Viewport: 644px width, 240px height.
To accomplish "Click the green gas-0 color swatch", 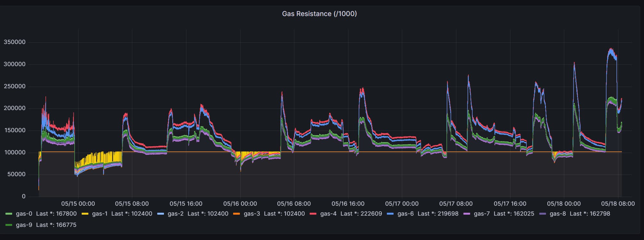I will tap(9, 214).
